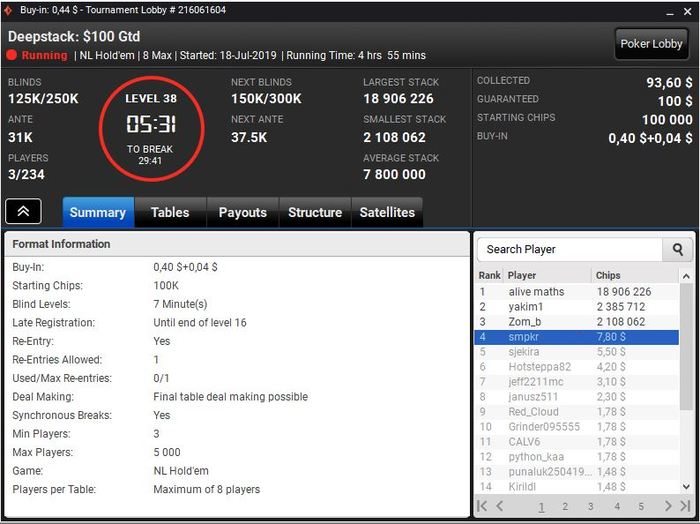
Task: Click the player list scrollbar down arrow
Action: click(x=686, y=487)
